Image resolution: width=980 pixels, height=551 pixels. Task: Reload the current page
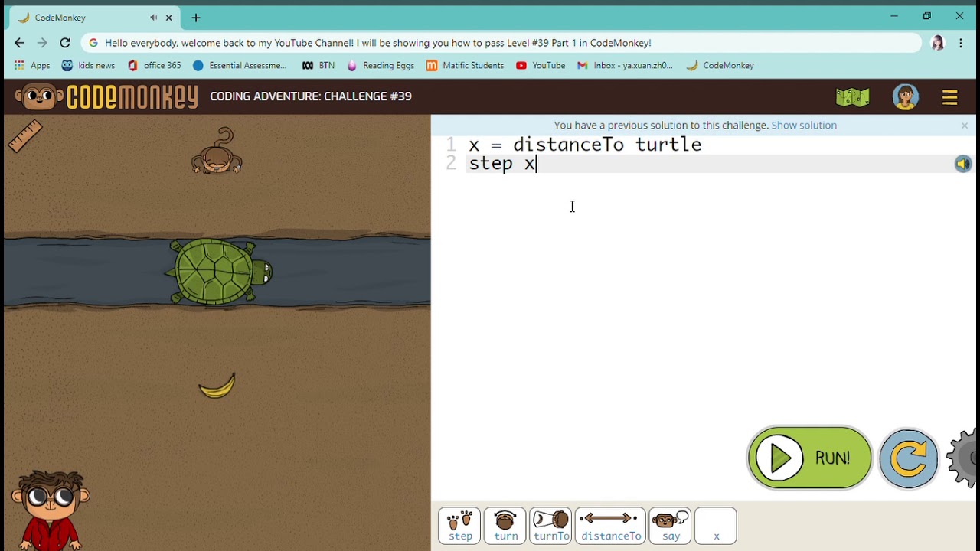65,43
